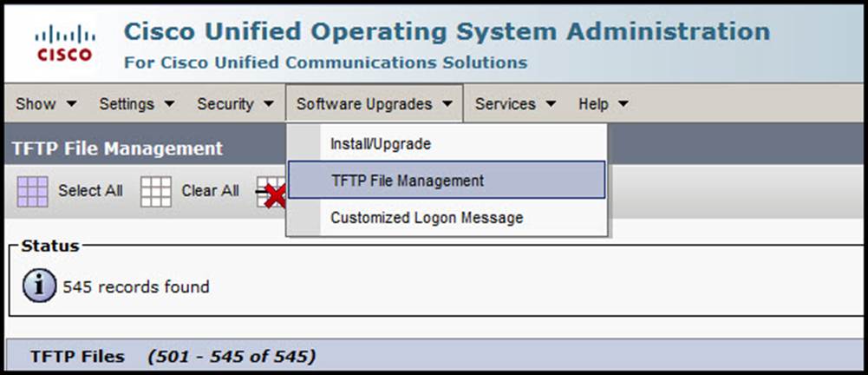Choose Install/Upgrade from the dropdown
This screenshot has height=375, width=868.
(381, 144)
